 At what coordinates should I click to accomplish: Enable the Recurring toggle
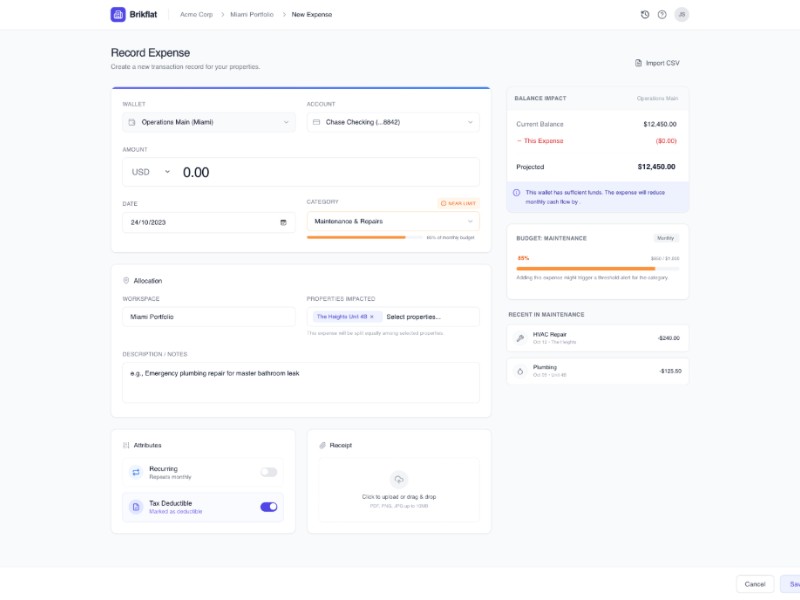click(x=268, y=472)
